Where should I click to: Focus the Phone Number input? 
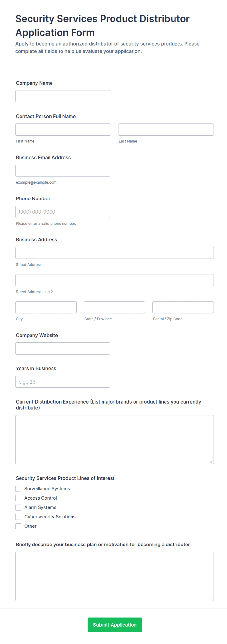[x=62, y=212]
